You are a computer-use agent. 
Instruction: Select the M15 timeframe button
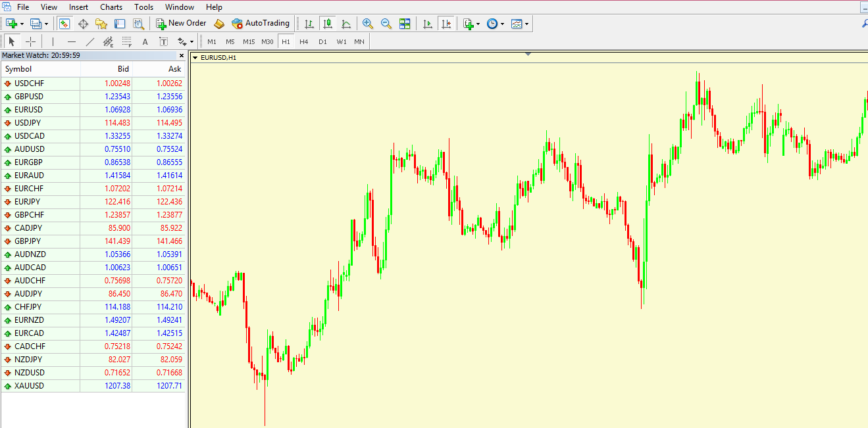[x=249, y=41]
